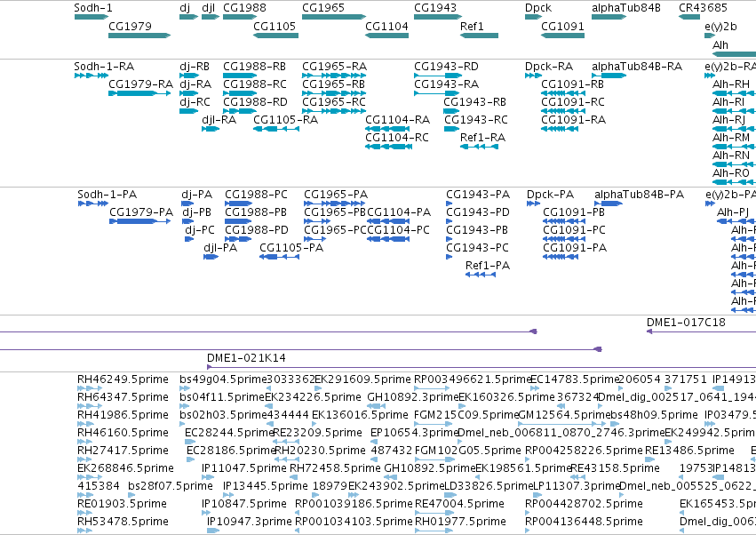Select the djl-PA protein feature

(x=211, y=257)
